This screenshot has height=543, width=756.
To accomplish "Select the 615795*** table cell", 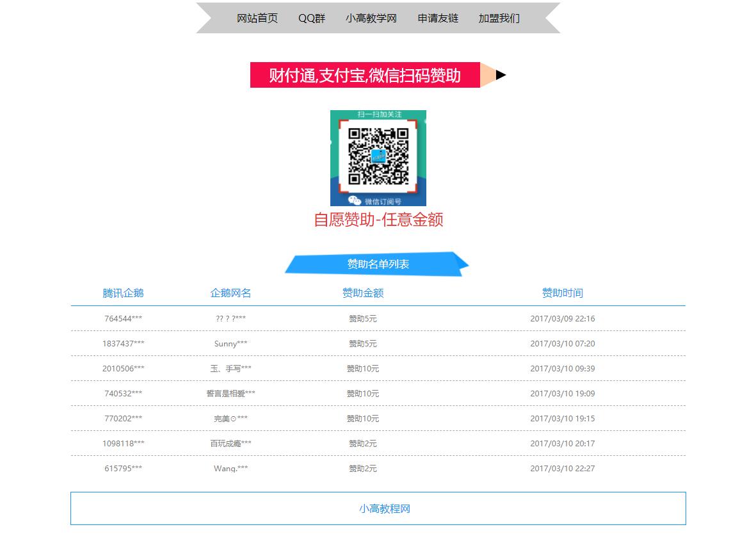I will pos(123,469).
